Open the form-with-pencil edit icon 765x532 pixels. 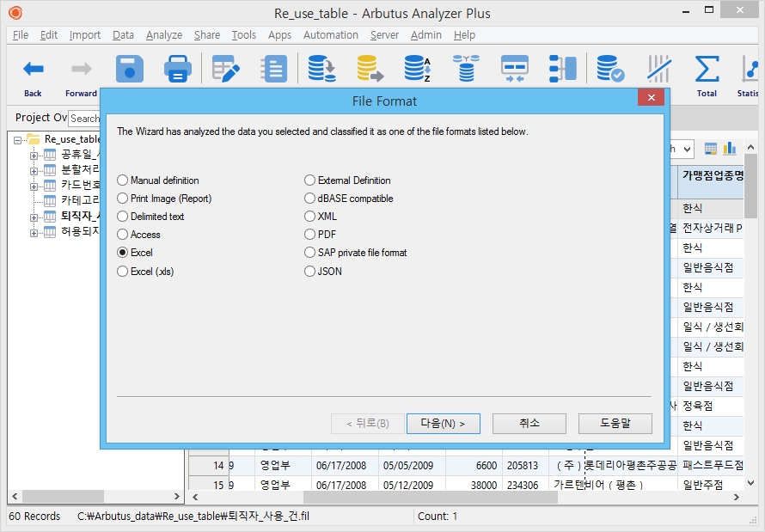point(225,69)
